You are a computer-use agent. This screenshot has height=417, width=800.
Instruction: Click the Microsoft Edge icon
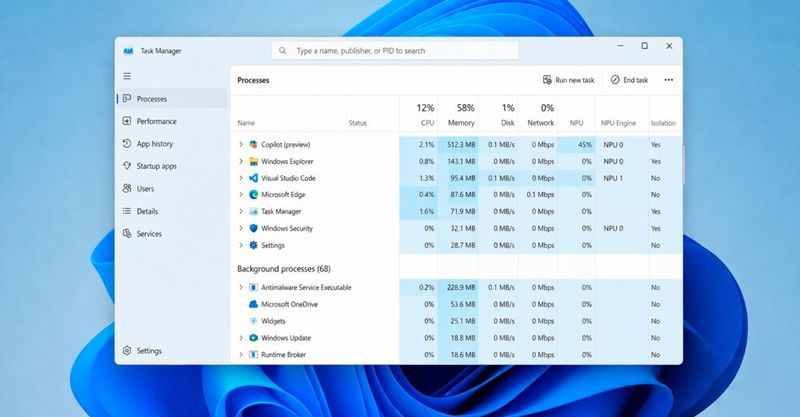pos(254,194)
